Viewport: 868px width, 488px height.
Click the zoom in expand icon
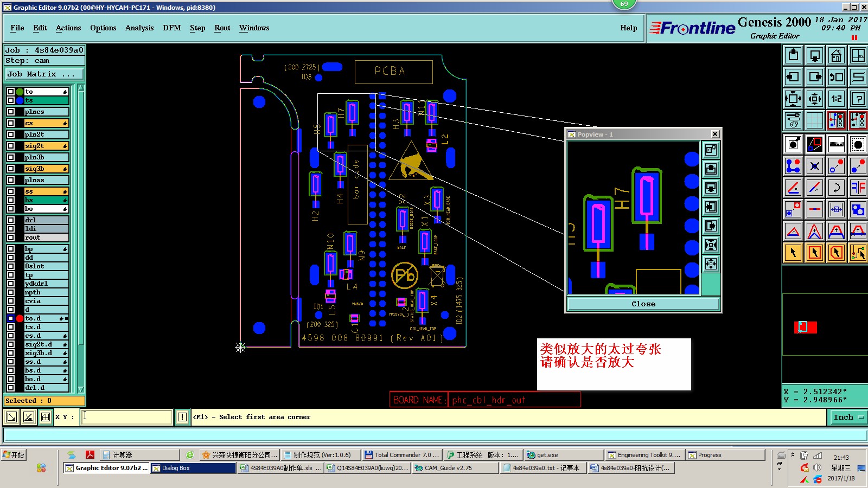(793, 99)
